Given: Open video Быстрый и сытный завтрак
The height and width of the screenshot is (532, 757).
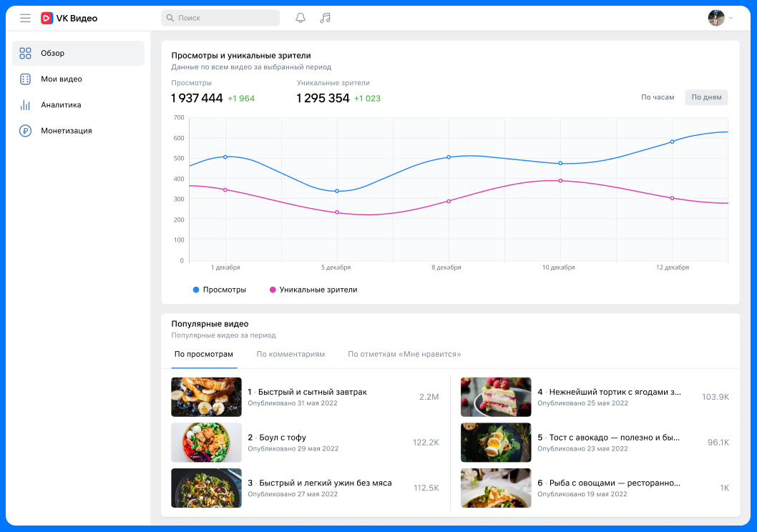Looking at the screenshot, I should pos(312,392).
